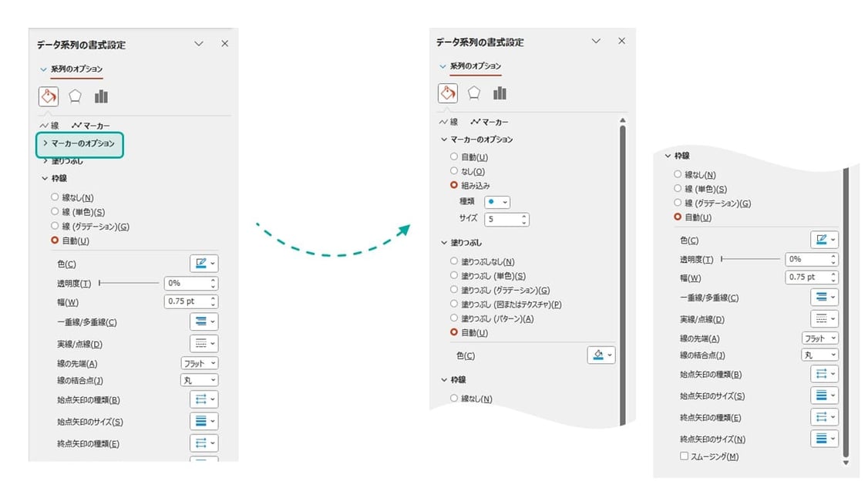
Task: Enable the スムージング(M) checkbox
Action: pos(684,455)
